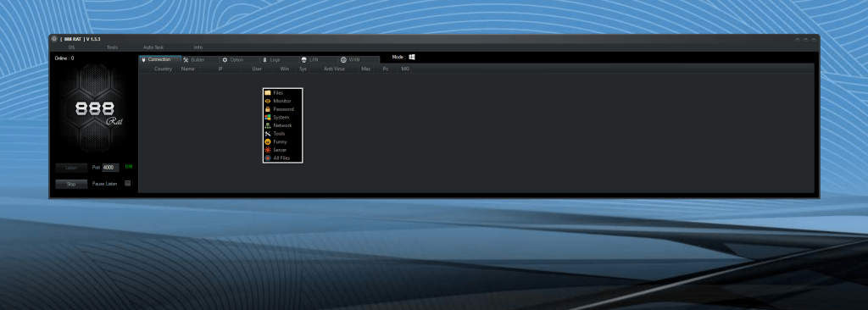Click the User column header
Image resolution: width=868 pixels, height=310 pixels.
tap(257, 69)
